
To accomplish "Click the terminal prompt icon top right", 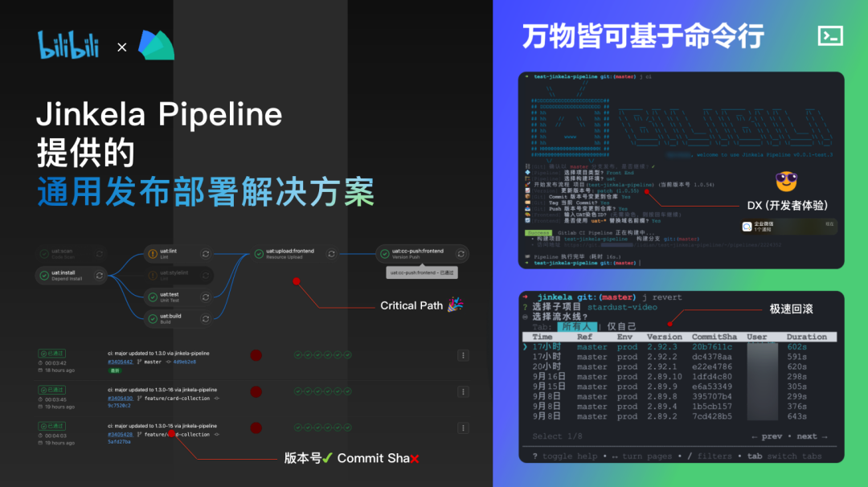I will point(830,36).
